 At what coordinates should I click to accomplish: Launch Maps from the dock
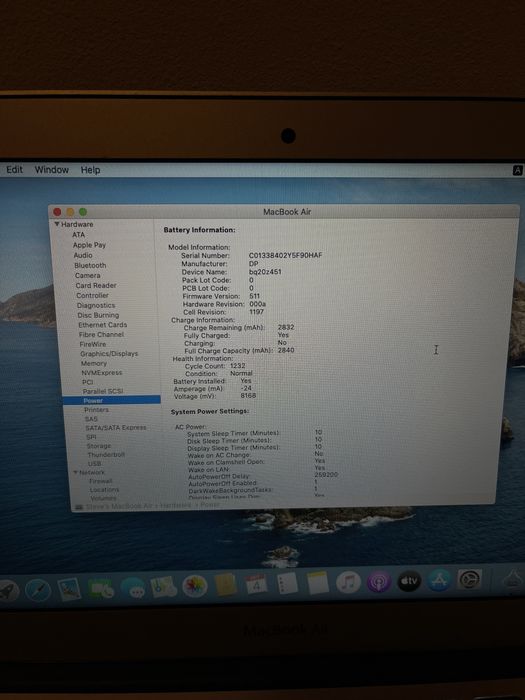[163, 587]
